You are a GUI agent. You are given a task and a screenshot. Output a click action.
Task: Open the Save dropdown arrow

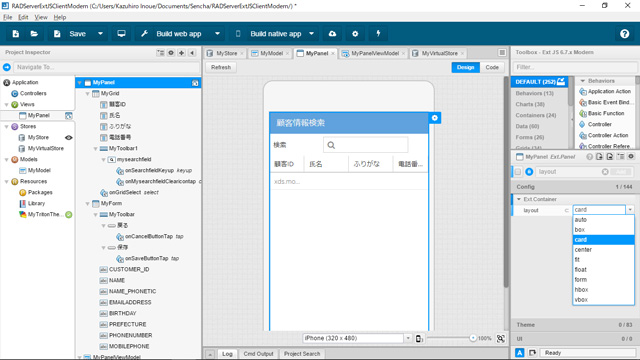pyautogui.click(x=100, y=34)
